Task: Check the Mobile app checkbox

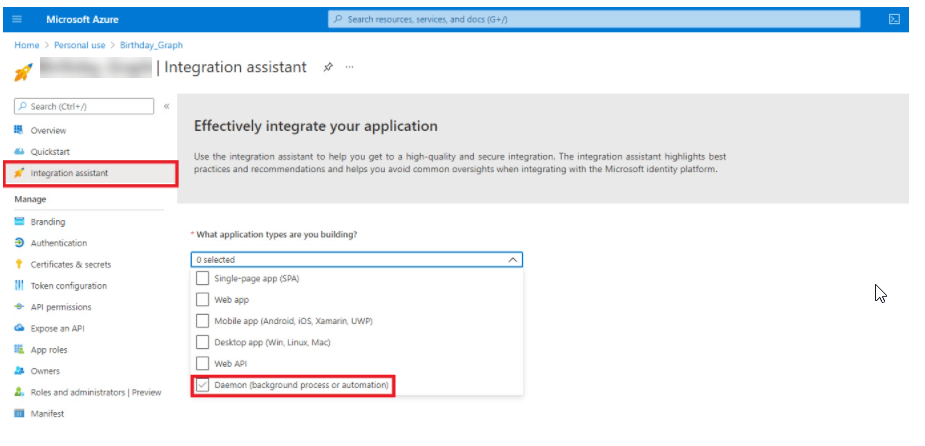Action: pos(202,321)
